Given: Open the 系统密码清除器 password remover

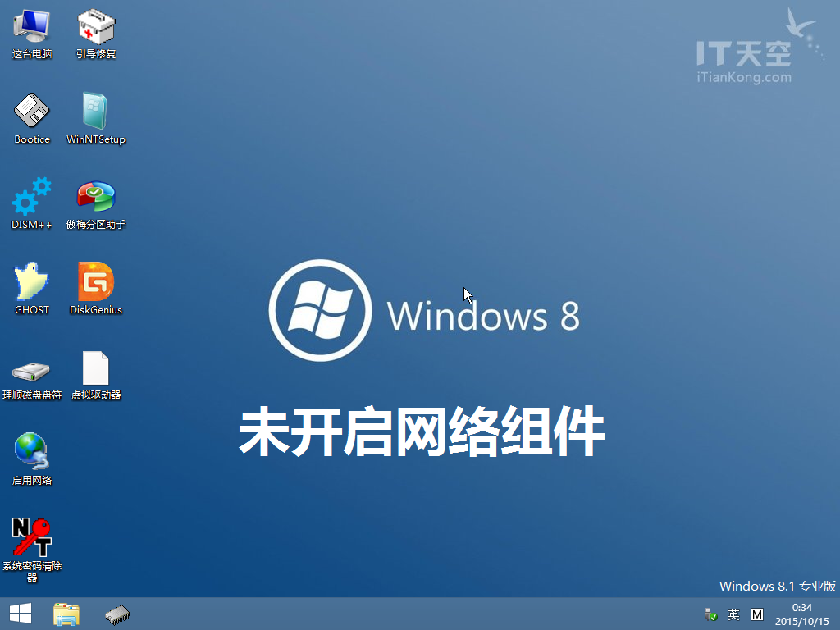Looking at the screenshot, I should coord(32,538).
